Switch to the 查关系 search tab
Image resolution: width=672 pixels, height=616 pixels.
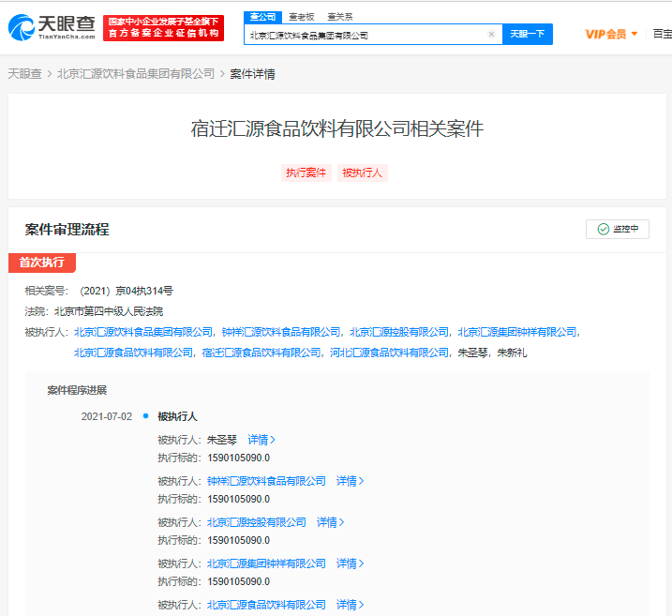pos(339,17)
